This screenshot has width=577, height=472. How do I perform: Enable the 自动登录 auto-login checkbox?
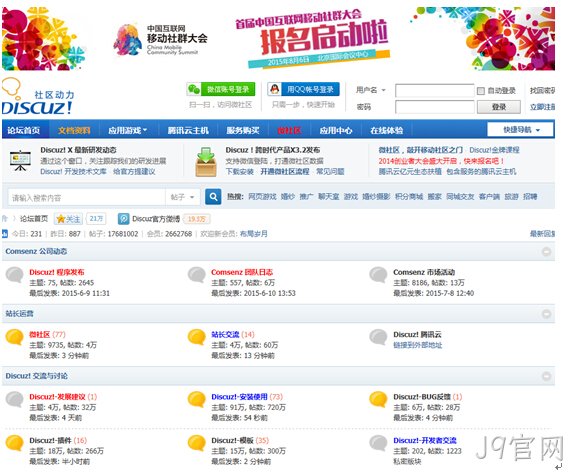480,91
